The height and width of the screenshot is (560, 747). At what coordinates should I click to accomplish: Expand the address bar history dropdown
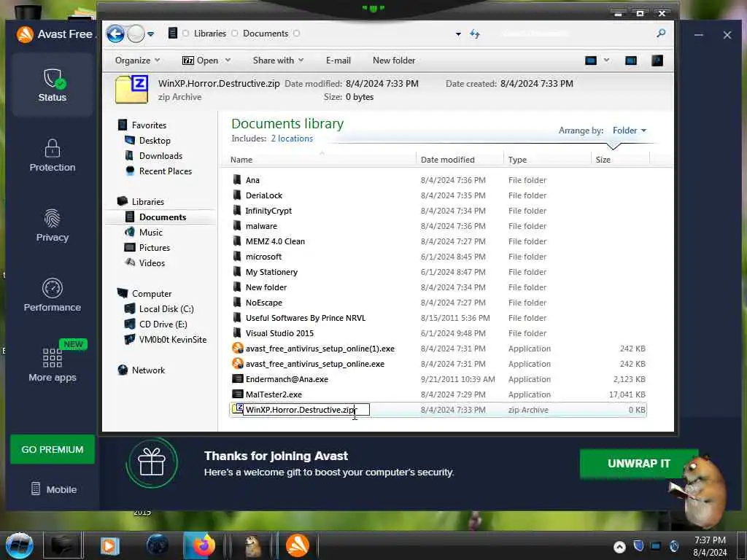point(458,34)
